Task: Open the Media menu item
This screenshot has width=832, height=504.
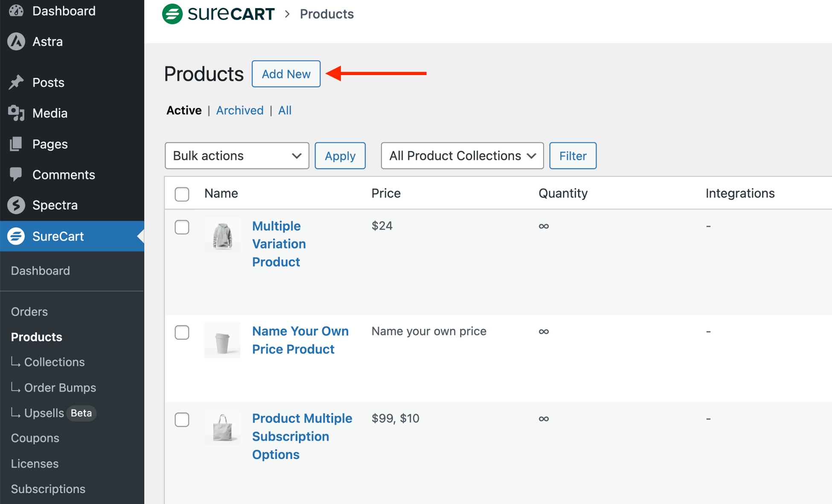Action: coord(72,113)
